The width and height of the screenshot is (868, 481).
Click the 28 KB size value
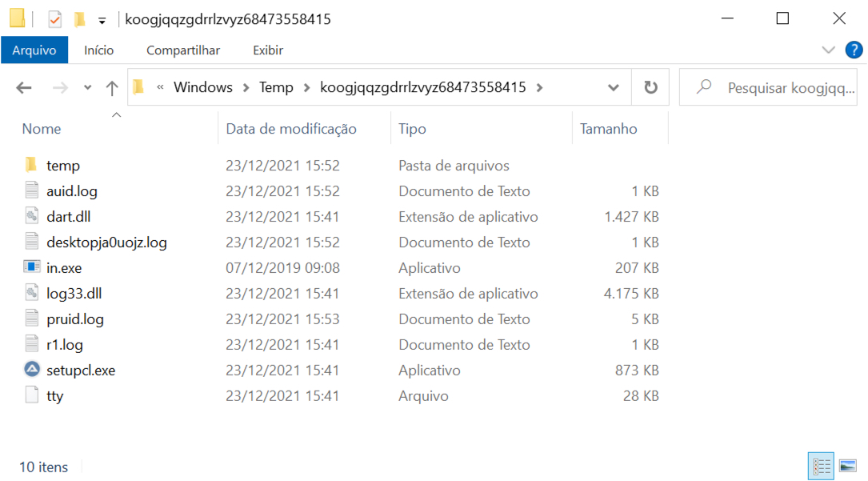tap(641, 395)
